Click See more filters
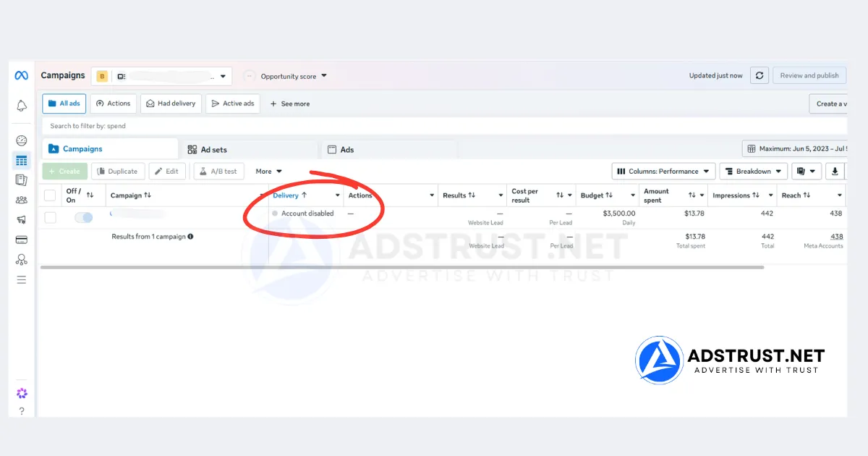This screenshot has height=456, width=868. pyautogui.click(x=289, y=104)
